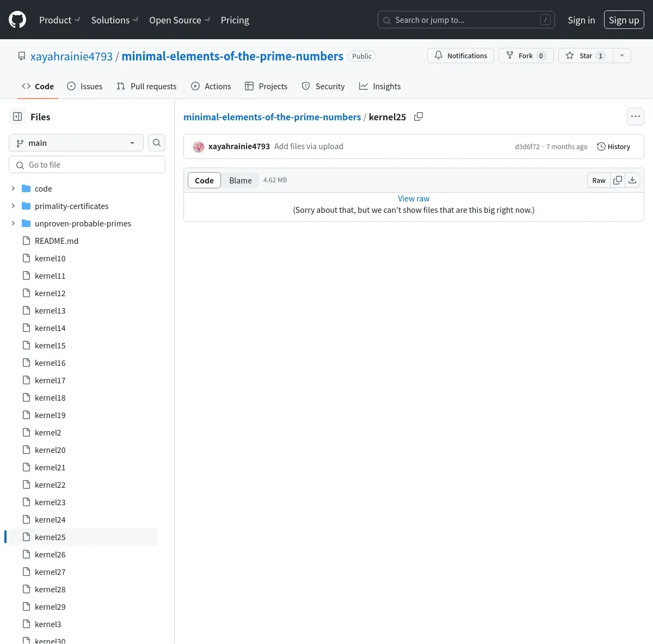Viewport: 653px width, 644px height.
Task: Click the breadcrumb repository root link
Action: pos(272,117)
